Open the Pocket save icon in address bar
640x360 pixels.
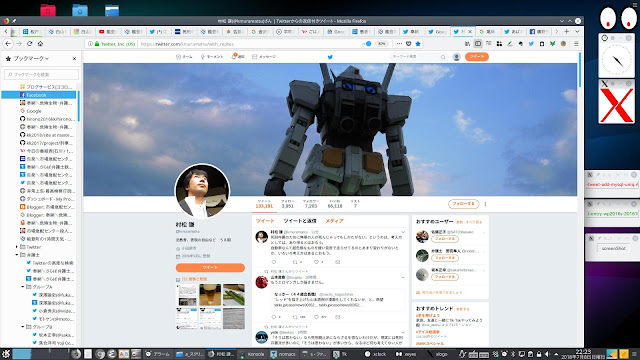click(409, 44)
